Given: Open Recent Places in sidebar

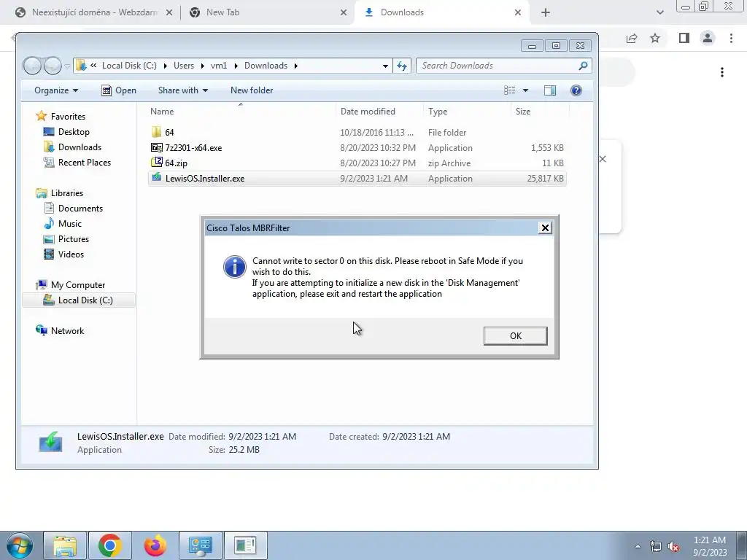Looking at the screenshot, I should [84, 163].
